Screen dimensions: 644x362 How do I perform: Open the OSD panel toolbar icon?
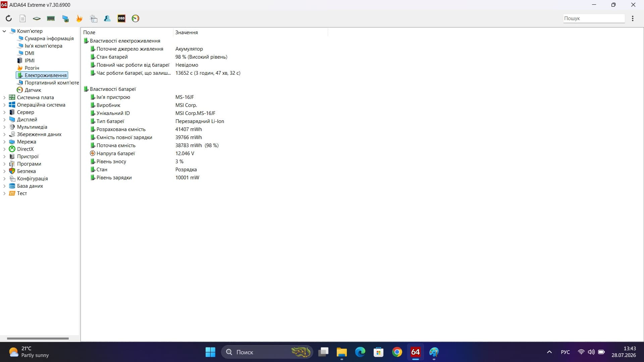[121, 18]
